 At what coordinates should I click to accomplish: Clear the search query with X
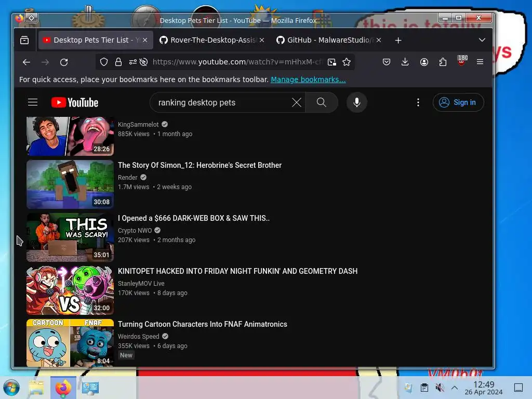tap(297, 102)
